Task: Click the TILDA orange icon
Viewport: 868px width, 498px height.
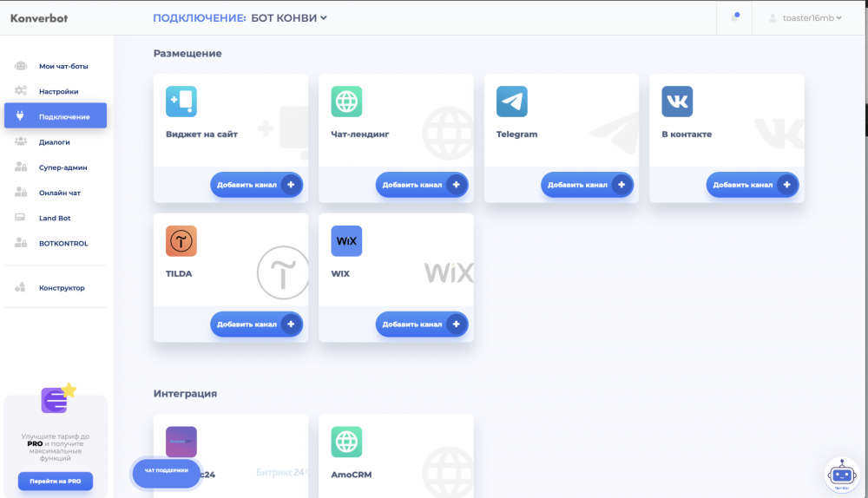Action: 181,240
